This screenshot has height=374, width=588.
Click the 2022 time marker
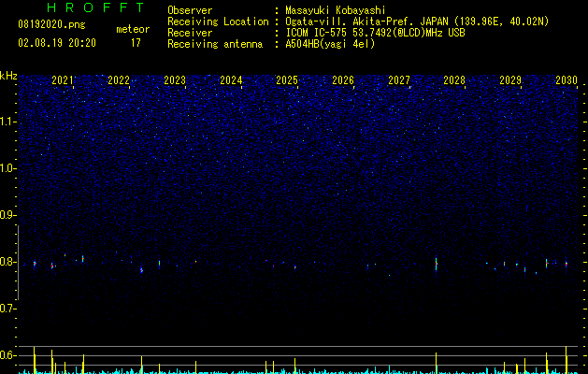click(x=119, y=80)
